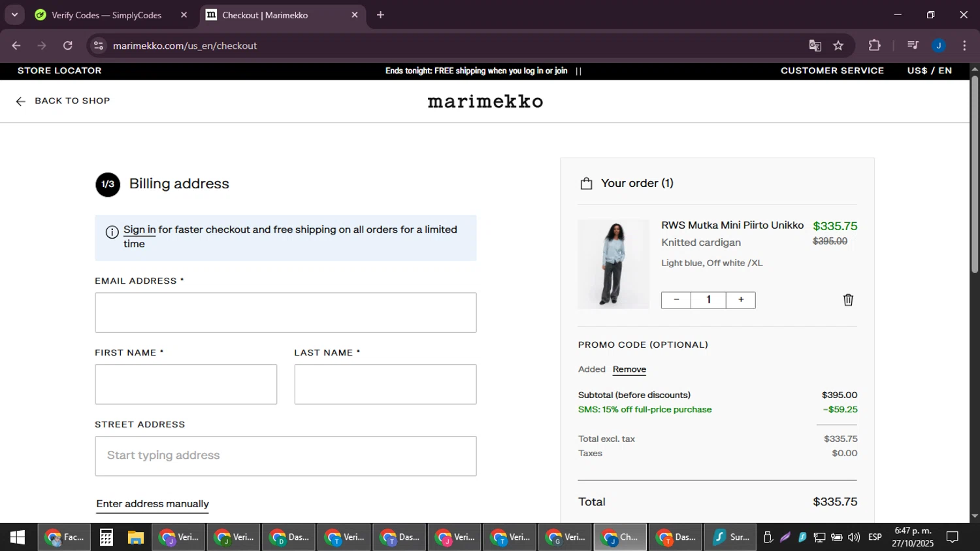This screenshot has height=551, width=980.
Task: Click the page vertical scrollbar thumb
Action: tap(974, 174)
